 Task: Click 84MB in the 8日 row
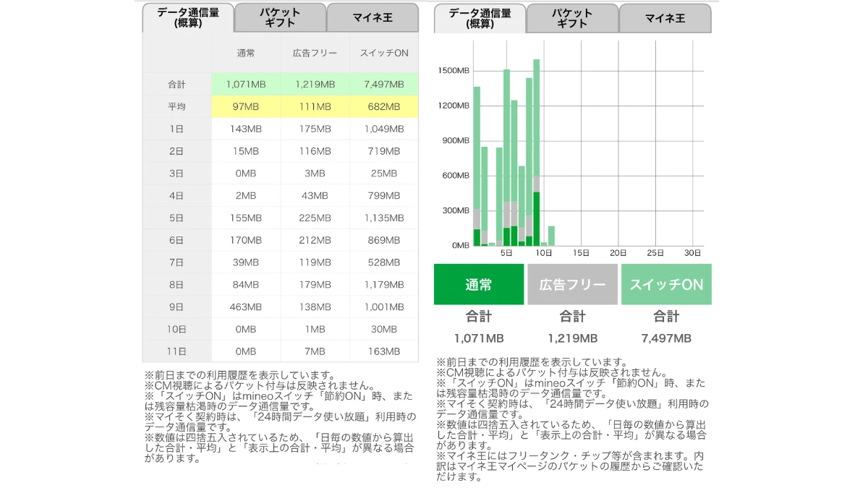(x=246, y=285)
